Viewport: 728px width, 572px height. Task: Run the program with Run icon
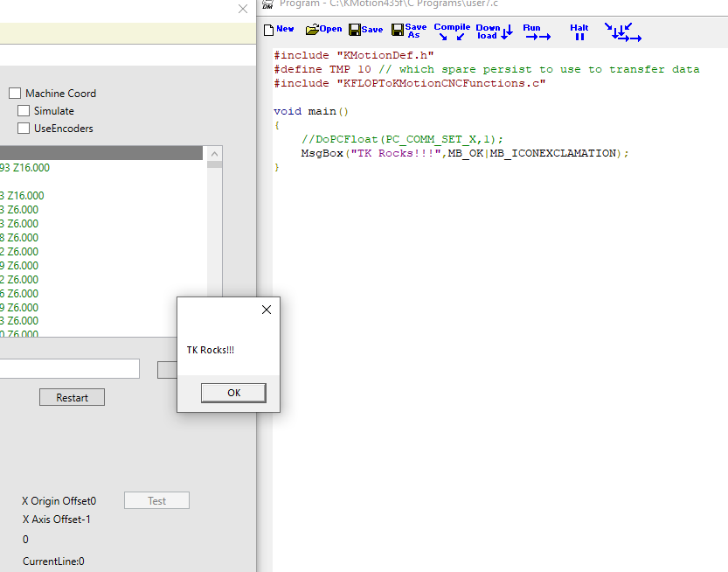click(x=536, y=32)
